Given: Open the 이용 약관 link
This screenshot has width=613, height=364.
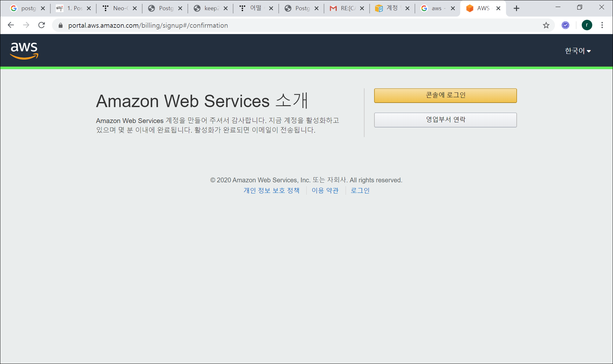Looking at the screenshot, I should pyautogui.click(x=325, y=190).
